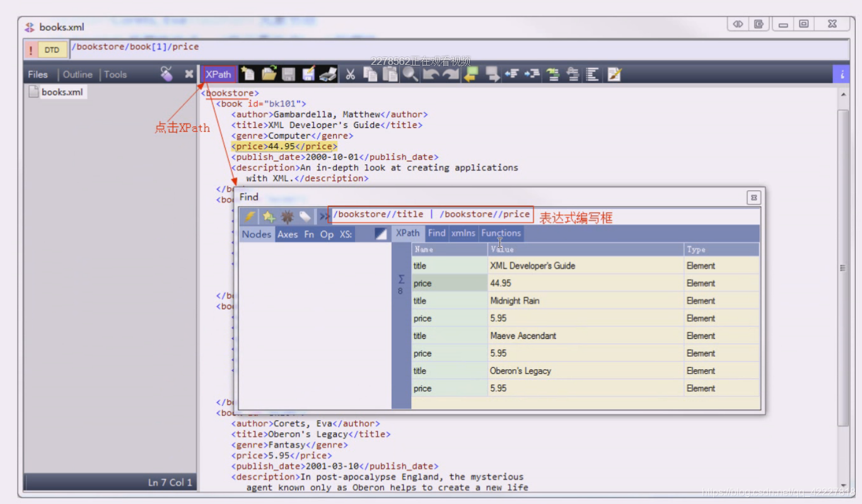Click the tag icon in Find dialog
This screenshot has width=862, height=504.
click(x=305, y=217)
